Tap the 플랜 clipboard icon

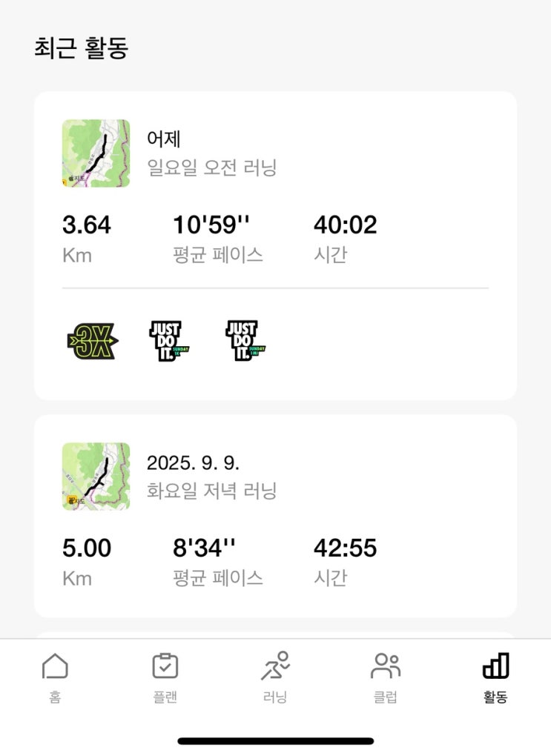click(165, 666)
